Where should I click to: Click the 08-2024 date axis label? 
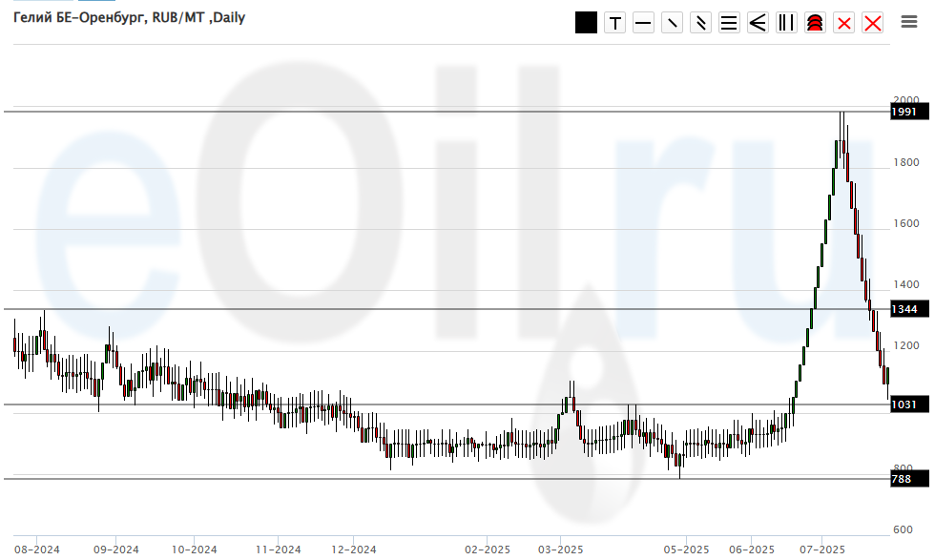36,550
